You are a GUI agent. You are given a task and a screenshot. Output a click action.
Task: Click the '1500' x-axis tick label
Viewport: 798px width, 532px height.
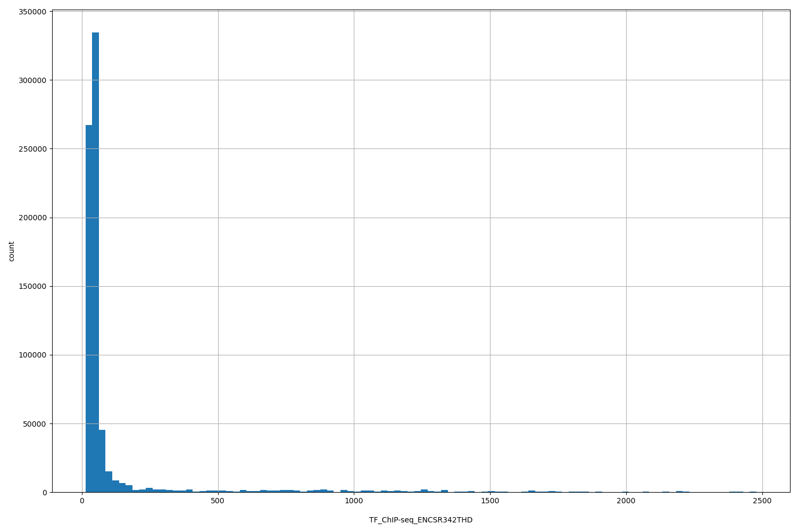[491, 501]
